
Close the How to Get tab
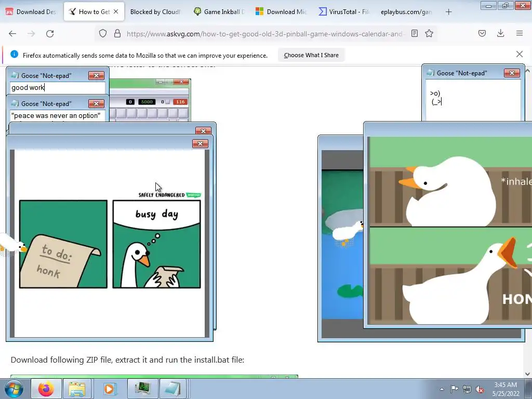point(116,11)
